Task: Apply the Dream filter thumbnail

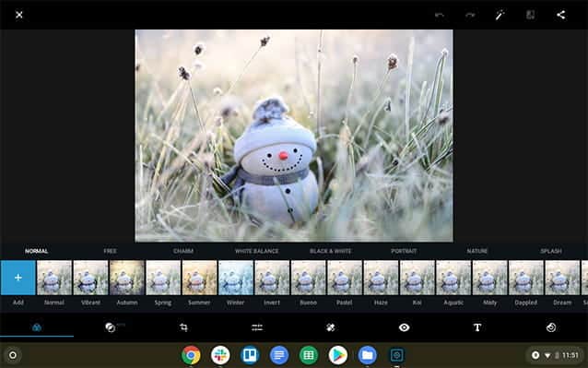Action: tap(562, 278)
